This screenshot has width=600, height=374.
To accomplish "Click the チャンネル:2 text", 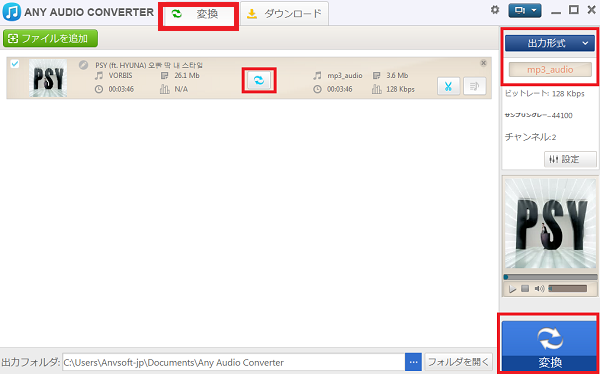I will pos(530,137).
